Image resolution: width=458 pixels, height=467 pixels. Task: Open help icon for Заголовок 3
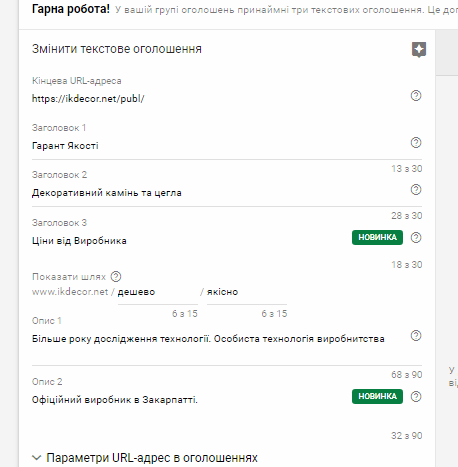click(416, 238)
